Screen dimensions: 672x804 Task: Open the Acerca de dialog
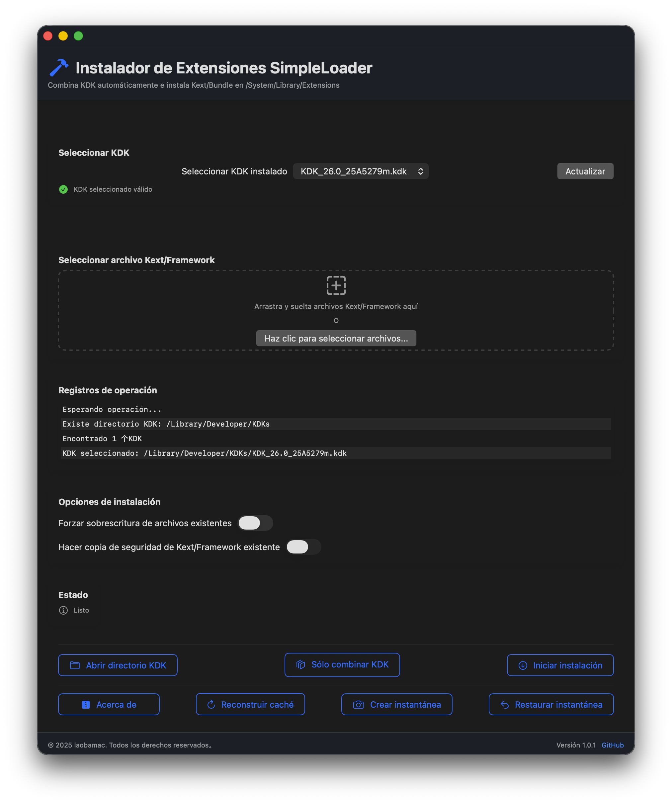(109, 704)
